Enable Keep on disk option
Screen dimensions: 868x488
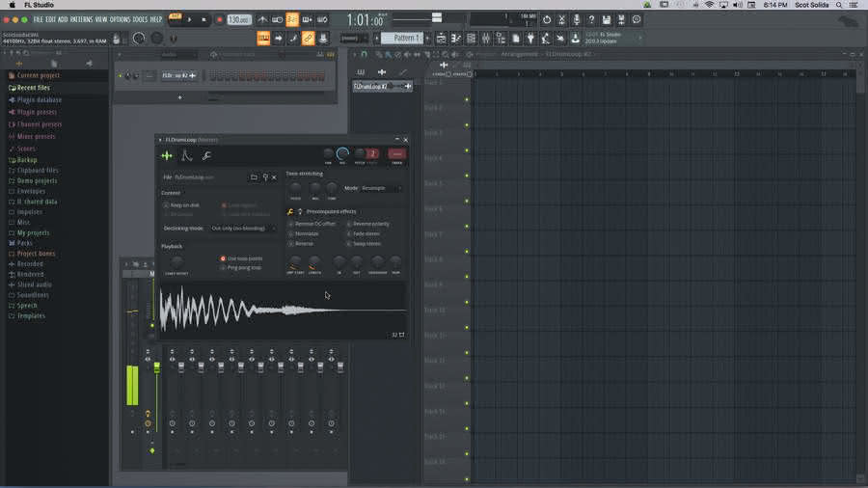[166, 205]
